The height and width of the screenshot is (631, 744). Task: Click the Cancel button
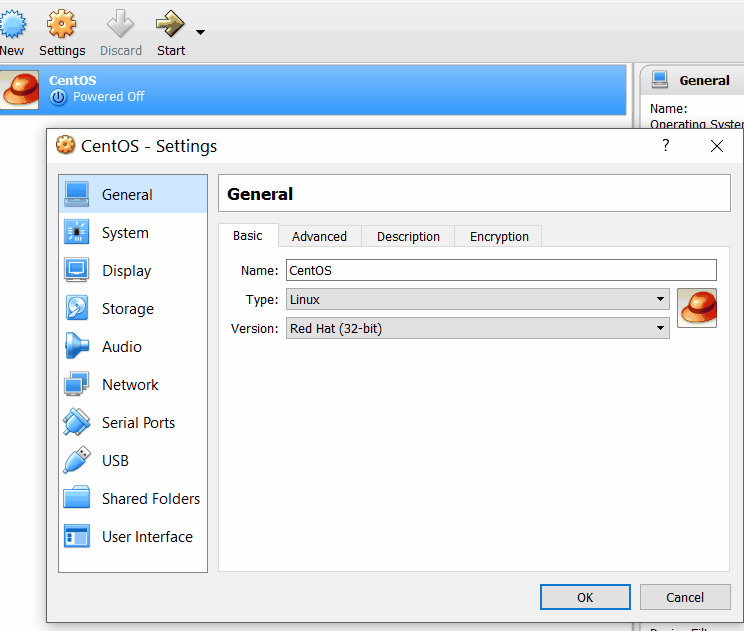click(x=685, y=597)
